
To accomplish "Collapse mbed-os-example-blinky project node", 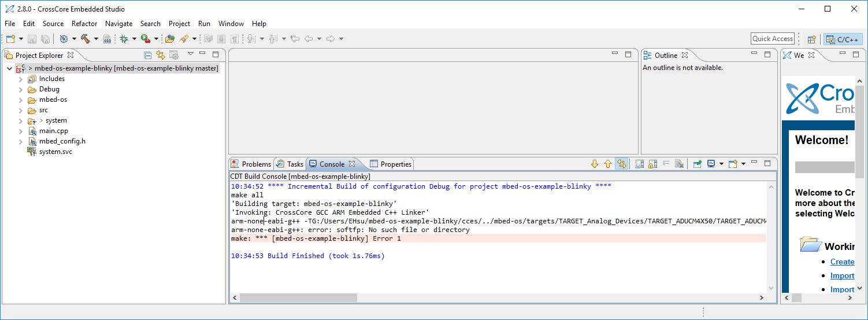I will click(x=9, y=68).
